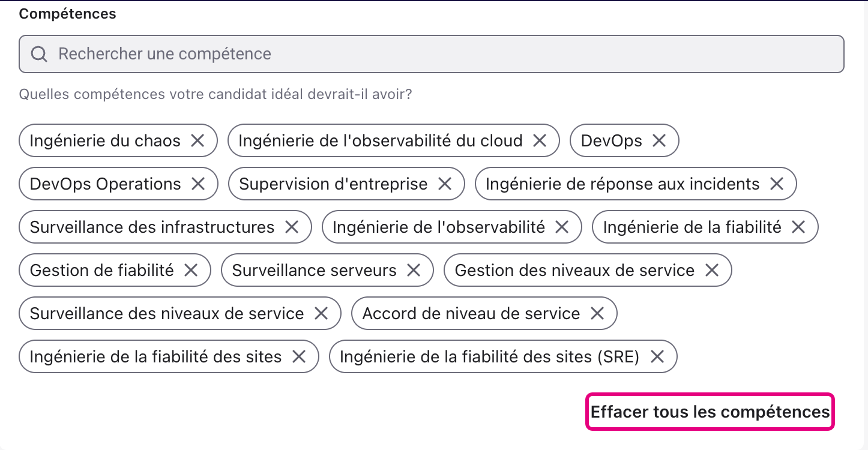Remove "Ingénierie de la fiabilité des sites" tag

[x=299, y=357]
